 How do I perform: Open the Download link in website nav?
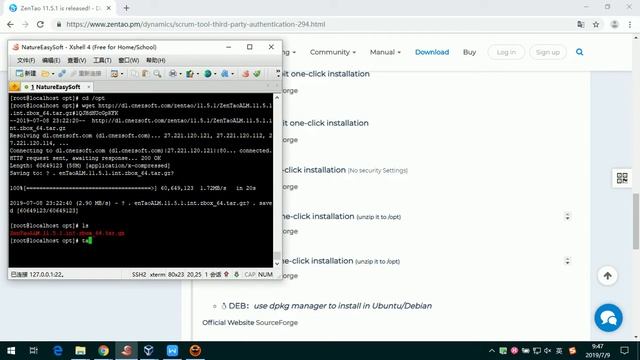pos(432,52)
